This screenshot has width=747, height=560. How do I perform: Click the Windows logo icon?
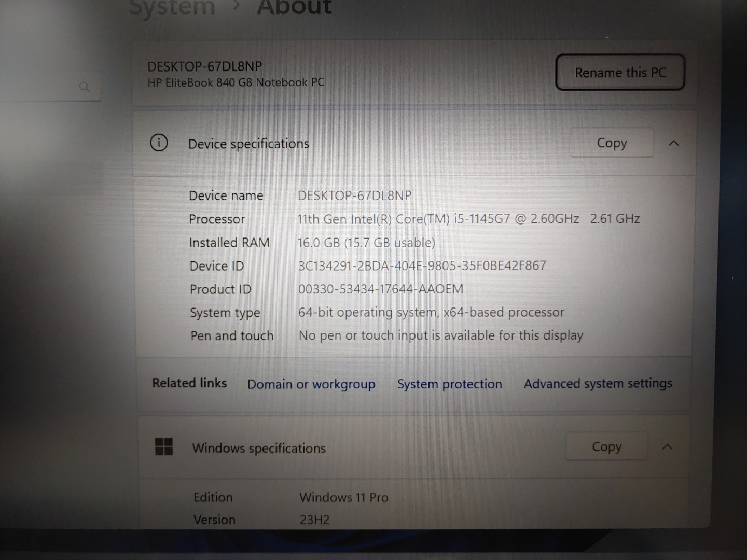[x=164, y=446]
